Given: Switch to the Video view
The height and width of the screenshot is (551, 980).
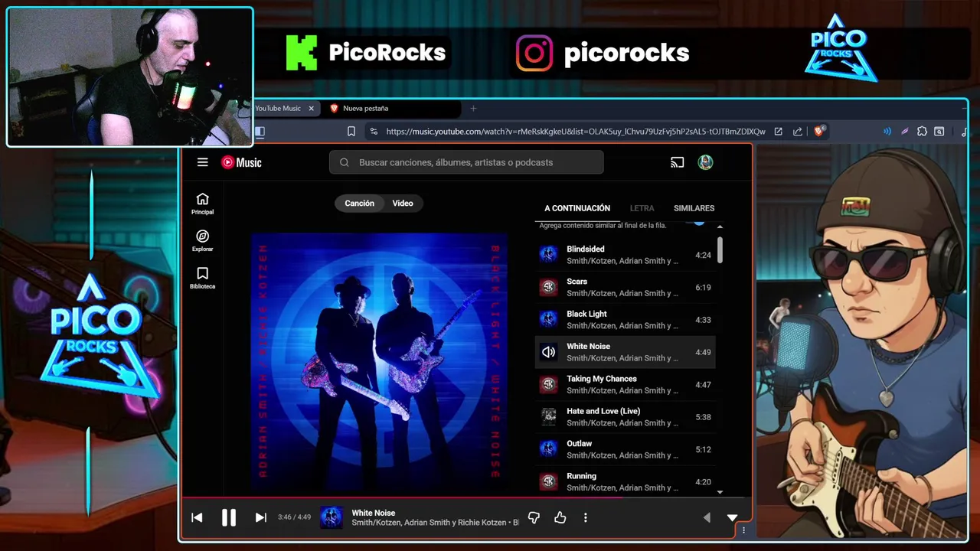Looking at the screenshot, I should 403,203.
